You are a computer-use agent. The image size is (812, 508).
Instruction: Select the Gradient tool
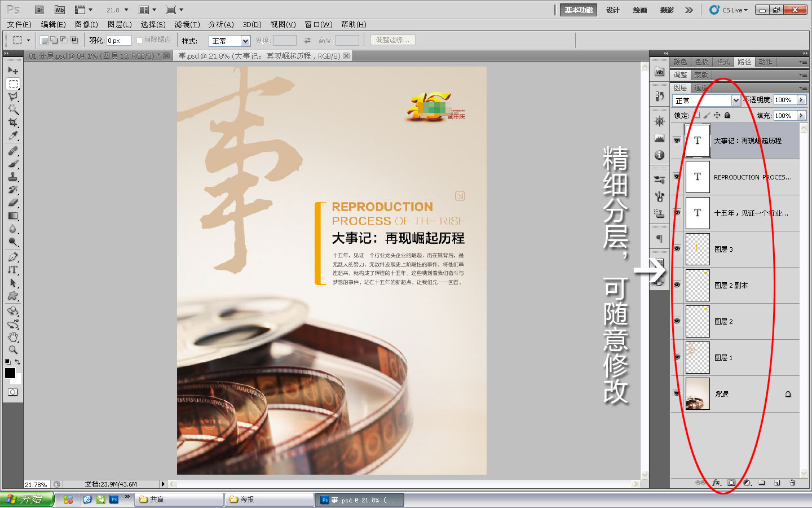coord(13,216)
